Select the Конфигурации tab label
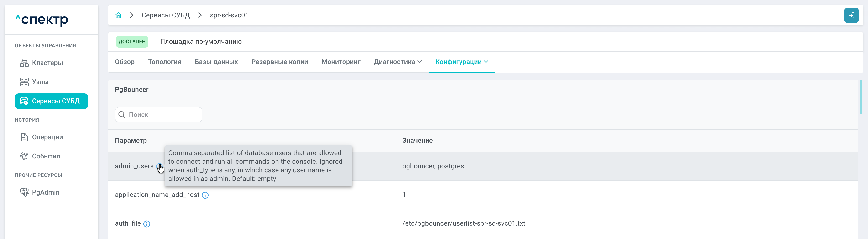This screenshot has height=239, width=868. [x=458, y=62]
